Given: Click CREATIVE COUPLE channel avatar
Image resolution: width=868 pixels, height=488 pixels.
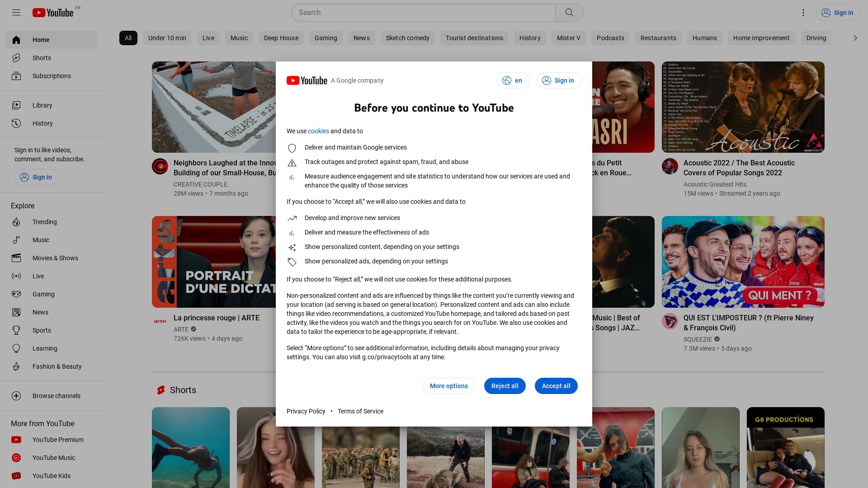Looking at the screenshot, I should (160, 166).
